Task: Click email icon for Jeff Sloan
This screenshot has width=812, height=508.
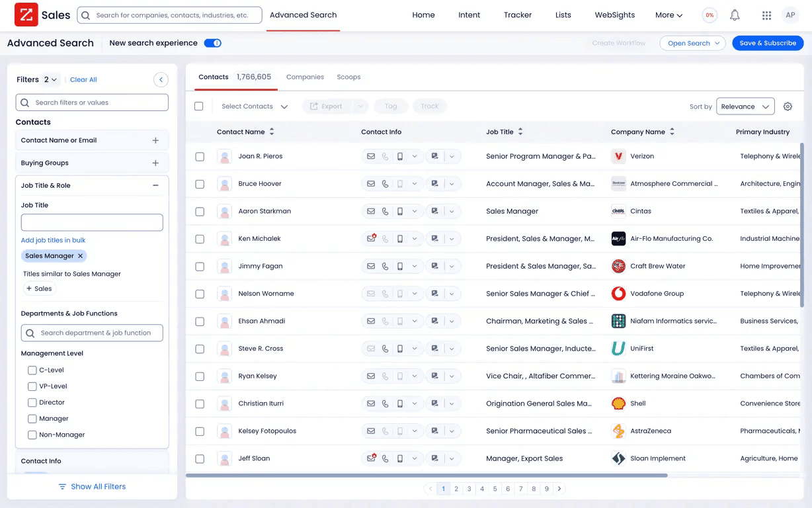Action: 371,458
